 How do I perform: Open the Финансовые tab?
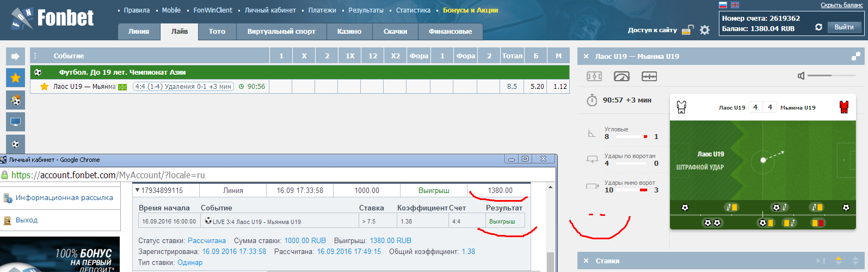pyautogui.click(x=450, y=32)
